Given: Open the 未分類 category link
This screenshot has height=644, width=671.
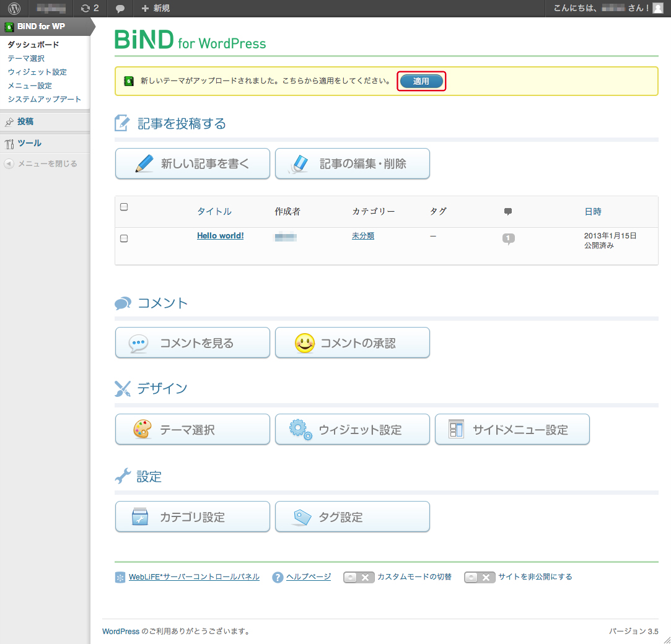Looking at the screenshot, I should tap(363, 236).
